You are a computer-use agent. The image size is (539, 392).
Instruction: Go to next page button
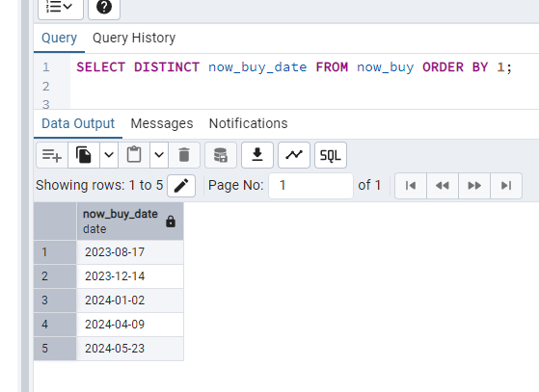(474, 186)
